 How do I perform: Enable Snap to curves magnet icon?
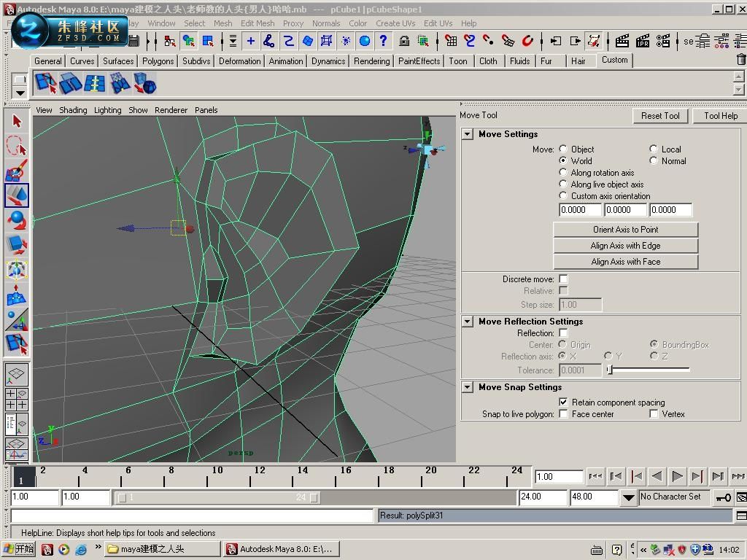[x=469, y=42]
